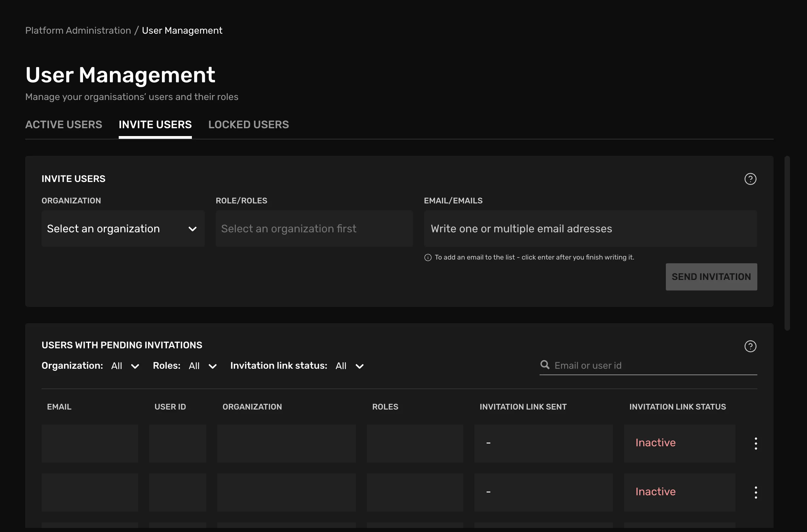The width and height of the screenshot is (807, 532).
Task: Go to Platform Administration breadcrumb
Action: tap(78, 31)
